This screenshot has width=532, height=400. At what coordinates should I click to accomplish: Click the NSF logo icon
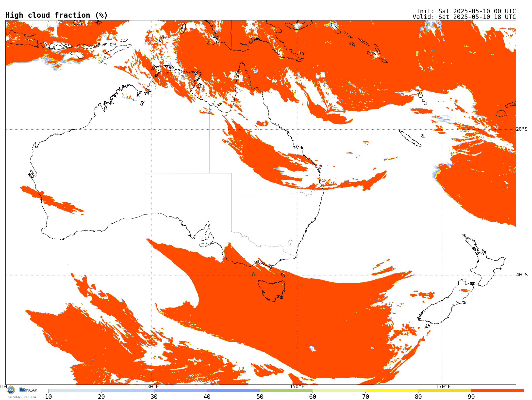pyautogui.click(x=11, y=390)
